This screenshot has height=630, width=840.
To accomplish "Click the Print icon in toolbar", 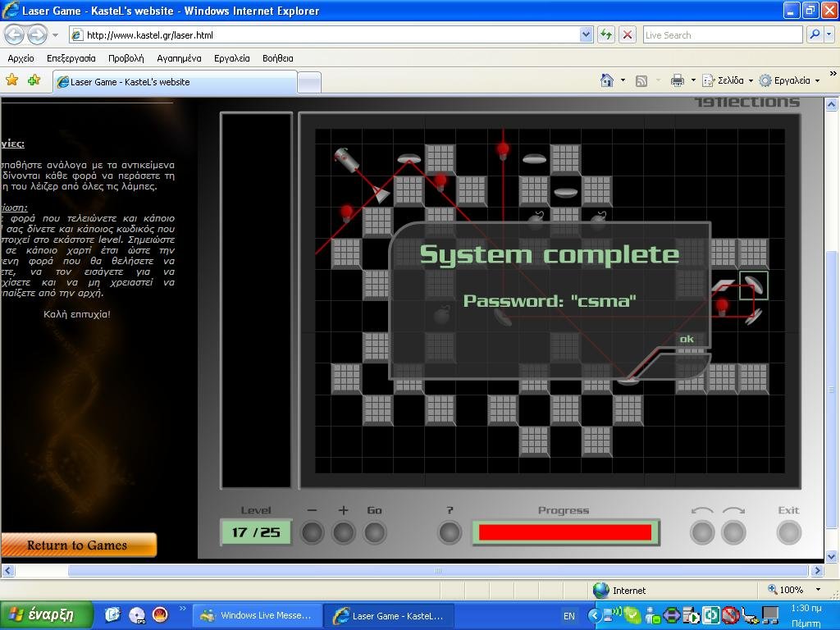I will tap(677, 80).
